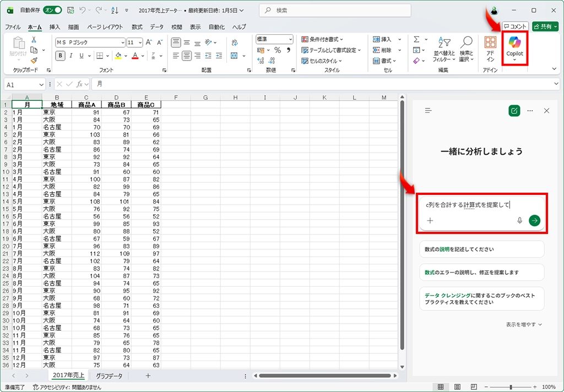Click the microphone icon in Copilot prompt
This screenshot has width=564, height=392.
pyautogui.click(x=519, y=220)
